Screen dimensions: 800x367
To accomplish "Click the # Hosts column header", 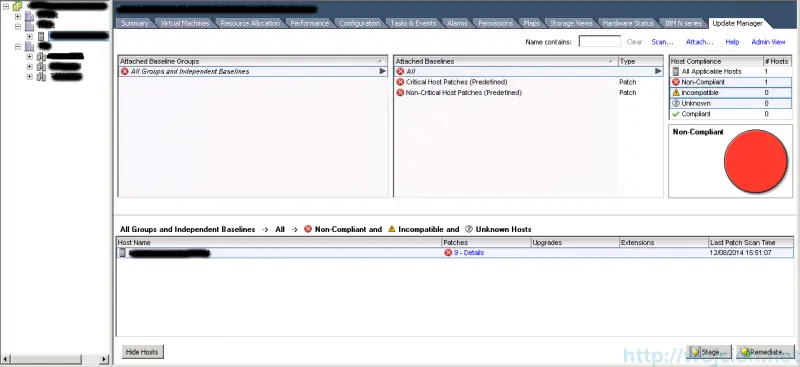I will coord(778,61).
